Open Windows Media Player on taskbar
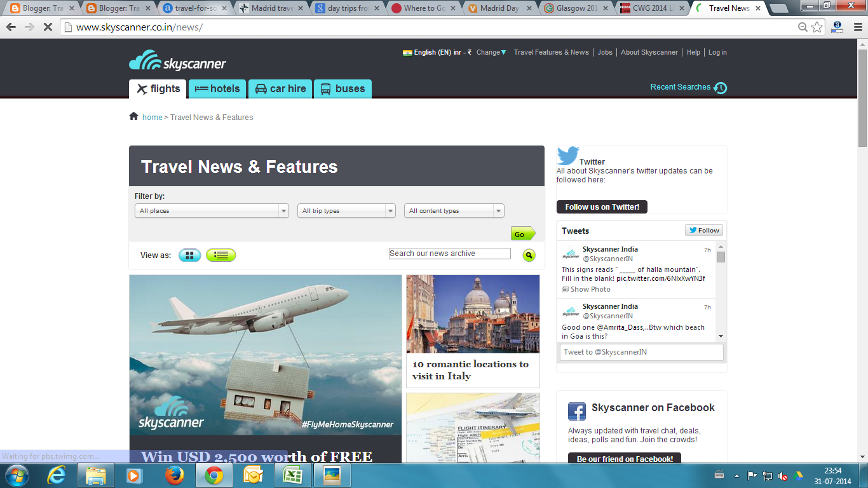The image size is (868, 488). pyautogui.click(x=134, y=475)
